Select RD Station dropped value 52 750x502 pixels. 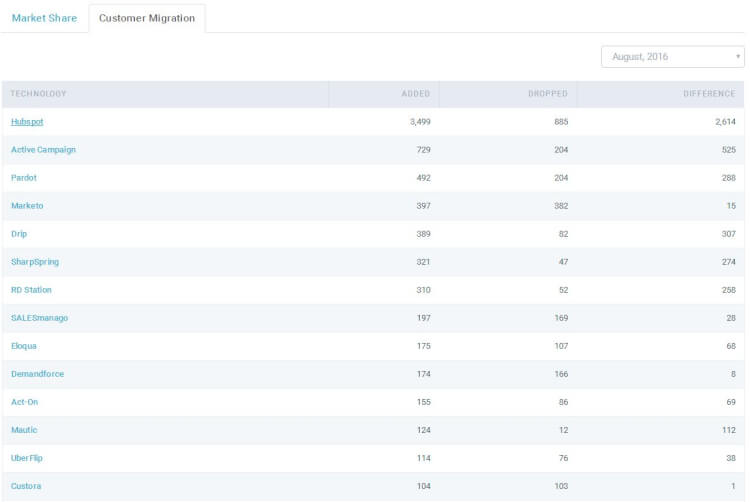click(563, 290)
